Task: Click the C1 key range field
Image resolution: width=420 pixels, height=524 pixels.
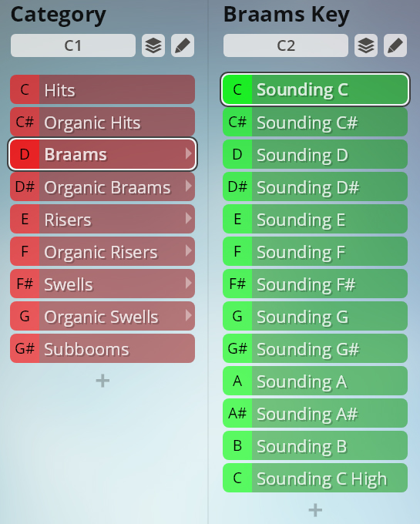Action: 73,45
